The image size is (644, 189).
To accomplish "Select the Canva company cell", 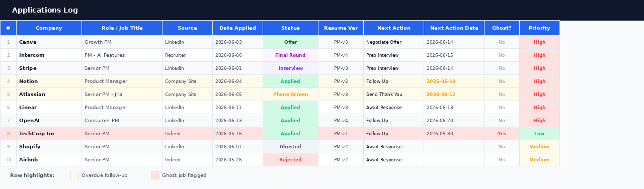I will click(x=49, y=42).
